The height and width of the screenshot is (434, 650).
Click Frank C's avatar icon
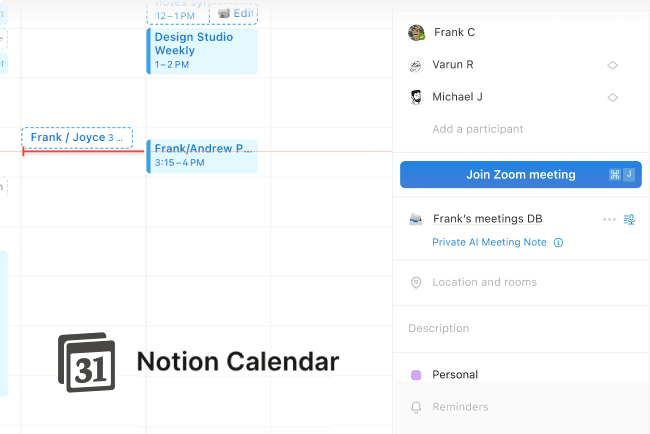tap(416, 33)
